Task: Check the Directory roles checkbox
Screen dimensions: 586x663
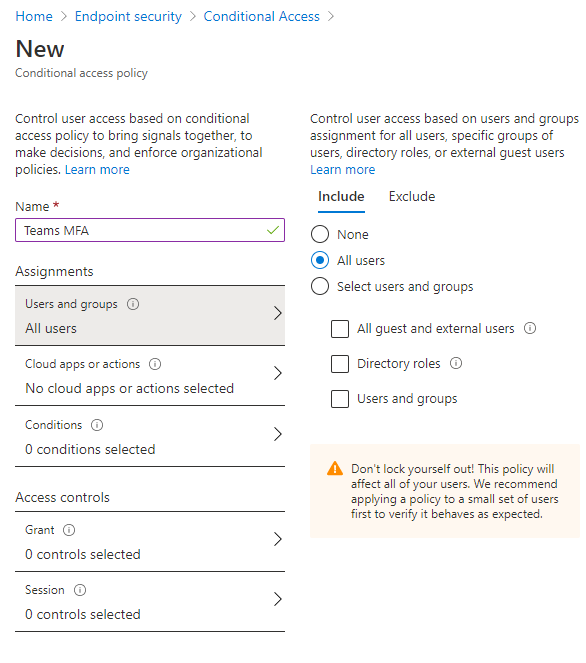Action: tap(340, 364)
